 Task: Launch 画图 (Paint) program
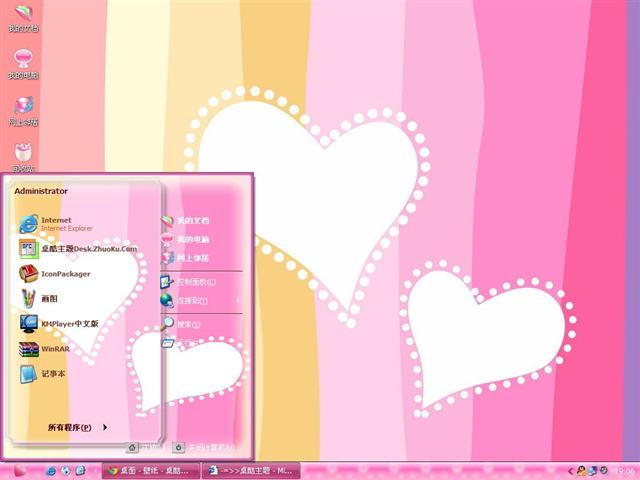click(x=38, y=299)
